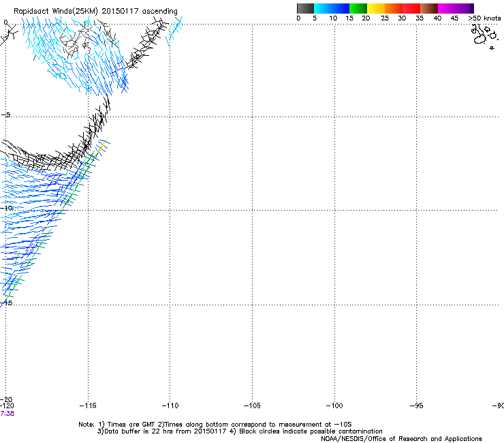Click the '-95' longitude axis label

click(x=417, y=406)
